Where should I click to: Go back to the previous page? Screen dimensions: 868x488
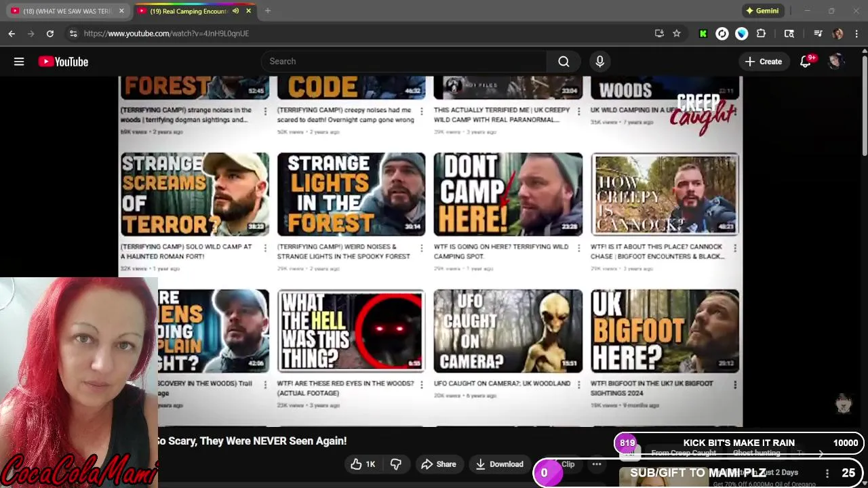(12, 33)
